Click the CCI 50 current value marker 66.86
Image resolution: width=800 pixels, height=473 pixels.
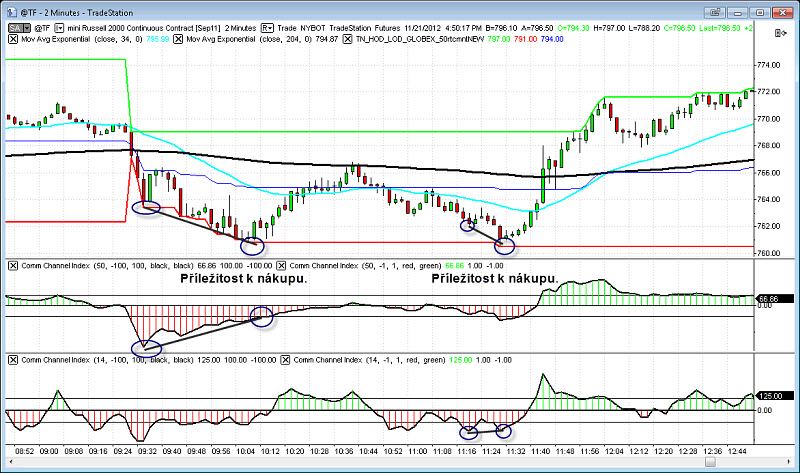774,299
